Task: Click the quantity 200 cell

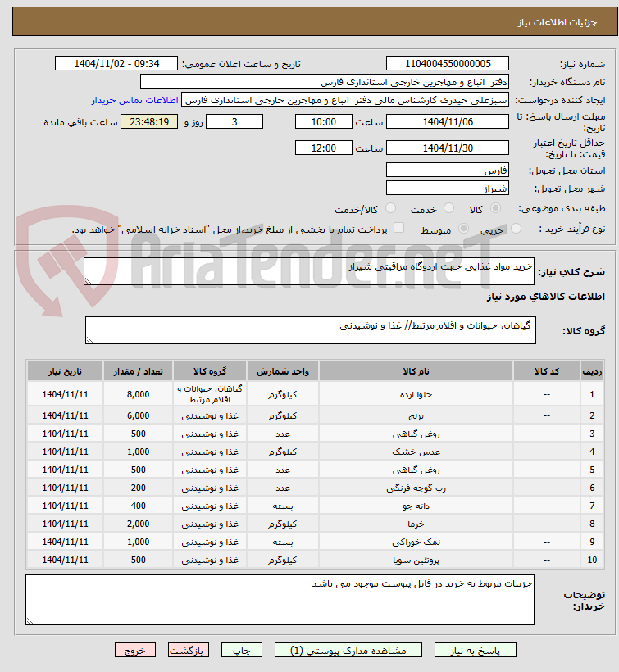Action: (138, 488)
